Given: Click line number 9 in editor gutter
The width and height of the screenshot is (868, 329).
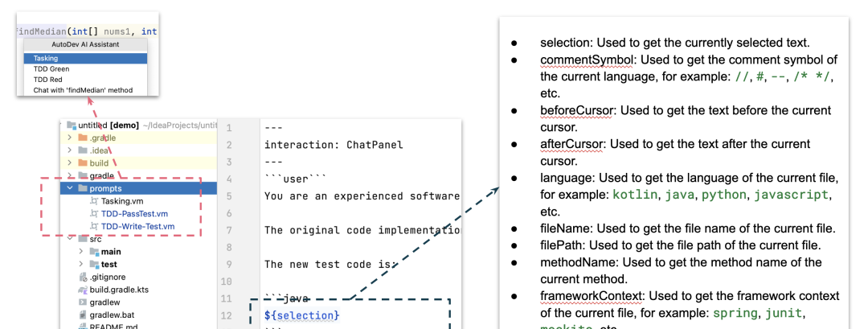Looking at the screenshot, I should (x=229, y=264).
